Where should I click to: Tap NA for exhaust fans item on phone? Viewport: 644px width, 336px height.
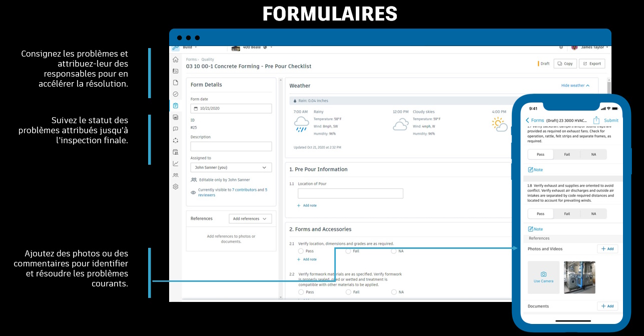tap(593, 154)
